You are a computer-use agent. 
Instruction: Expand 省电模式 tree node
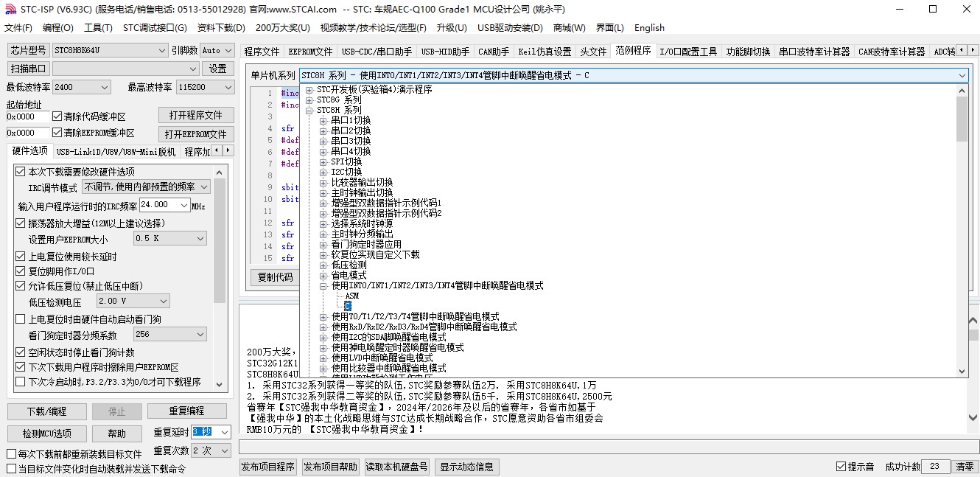pos(323,275)
